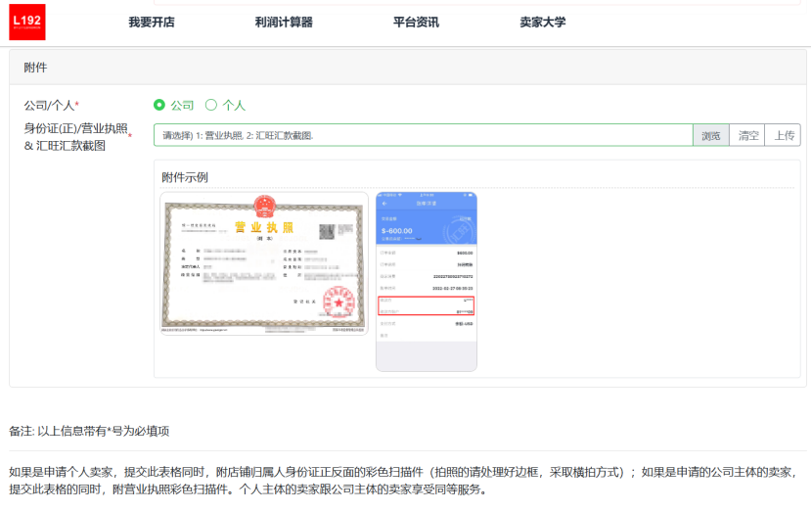The width and height of the screenshot is (812, 512).
Task: Click the 营业执照 gold title on the license
Action: click(x=264, y=228)
